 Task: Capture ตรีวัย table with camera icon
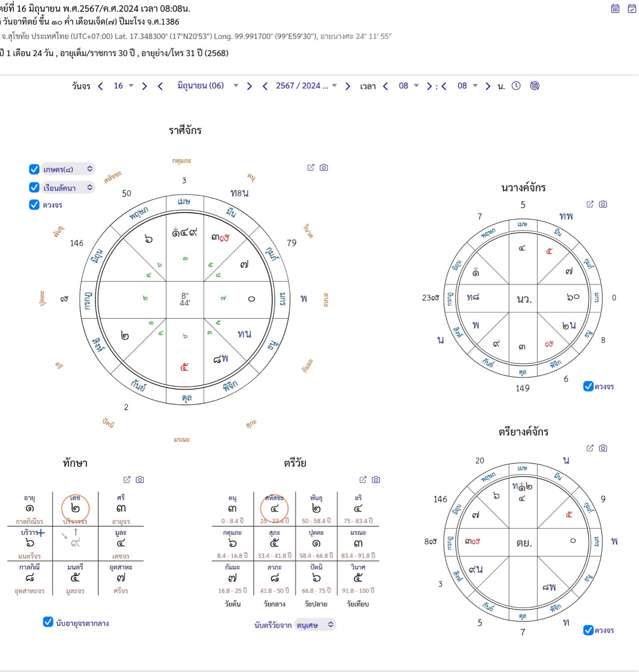(x=376, y=480)
